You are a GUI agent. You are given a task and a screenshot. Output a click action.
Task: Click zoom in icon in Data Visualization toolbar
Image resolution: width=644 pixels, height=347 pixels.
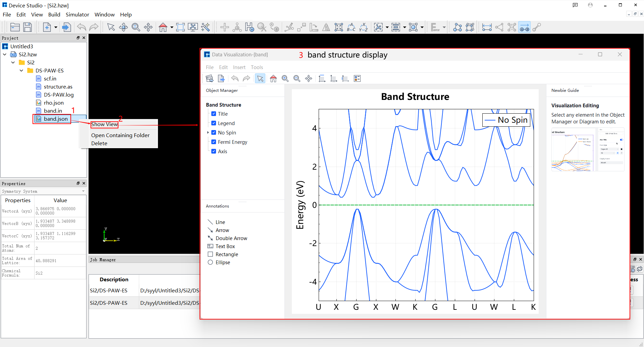pyautogui.click(x=285, y=78)
